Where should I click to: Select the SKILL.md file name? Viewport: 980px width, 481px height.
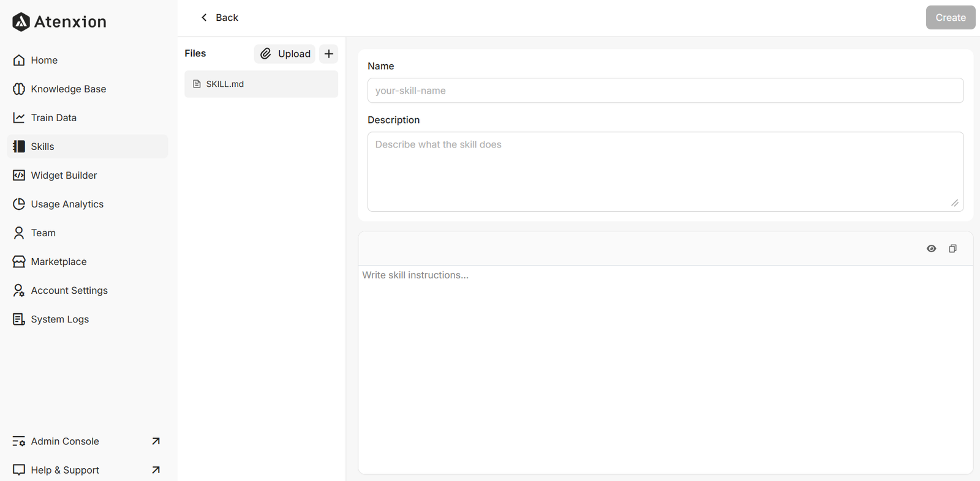tap(225, 84)
